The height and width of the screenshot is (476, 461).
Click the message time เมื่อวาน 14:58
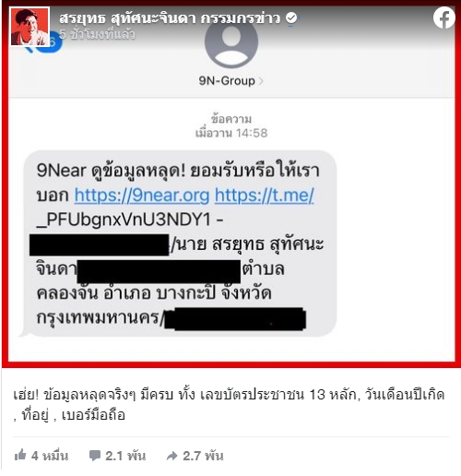coord(231,133)
